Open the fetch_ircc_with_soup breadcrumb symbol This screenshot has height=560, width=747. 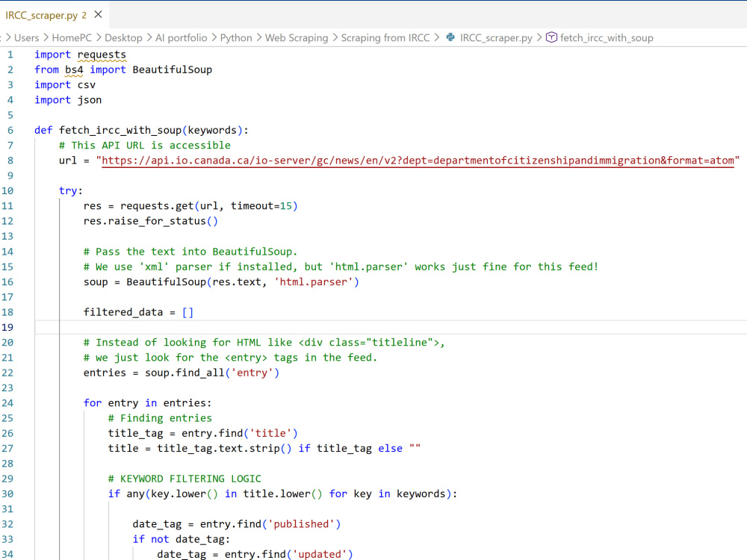[x=607, y=38]
